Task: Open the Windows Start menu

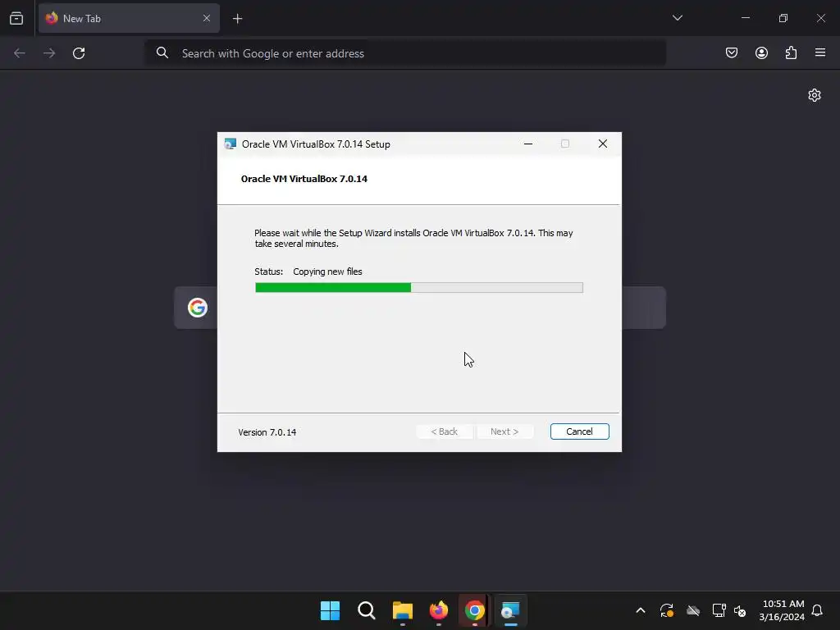Action: (x=330, y=610)
